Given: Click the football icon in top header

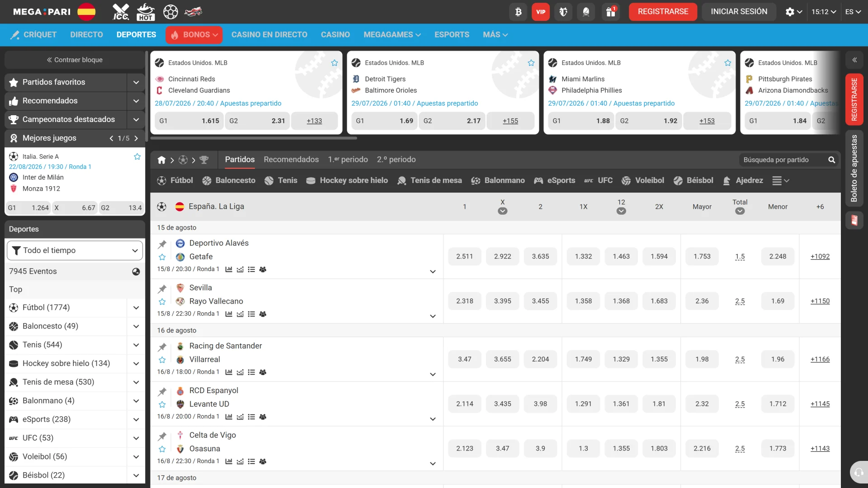Looking at the screenshot, I should click(170, 12).
